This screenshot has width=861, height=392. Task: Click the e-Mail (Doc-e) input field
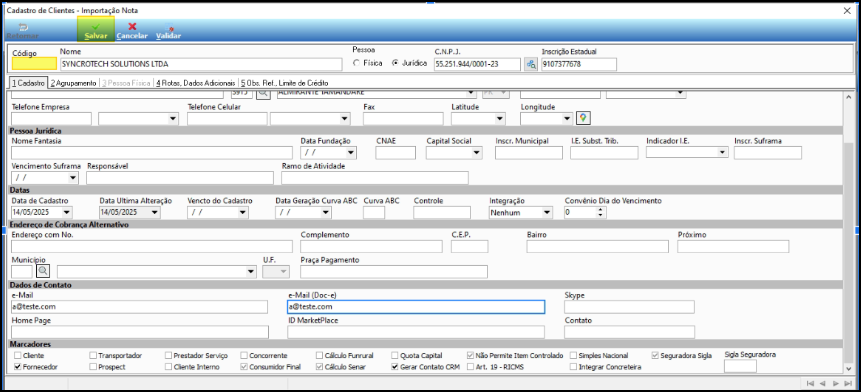416,307
